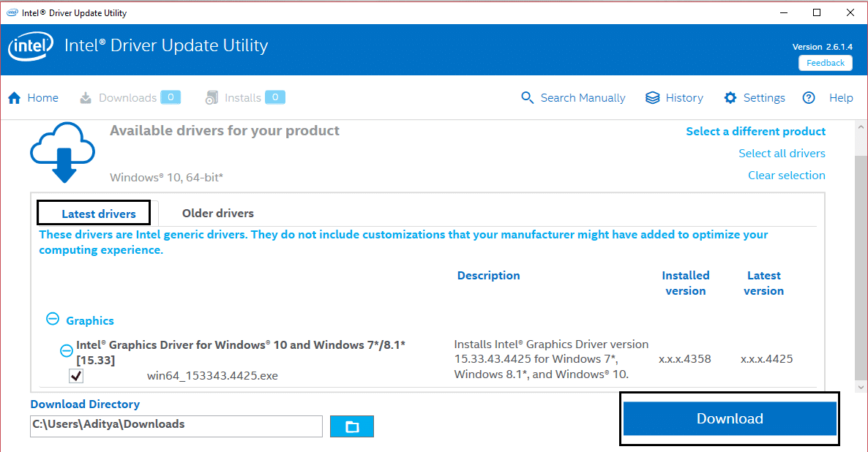The height and width of the screenshot is (452, 868).
Task: Open History using the stacked layers icon
Action: [654, 97]
